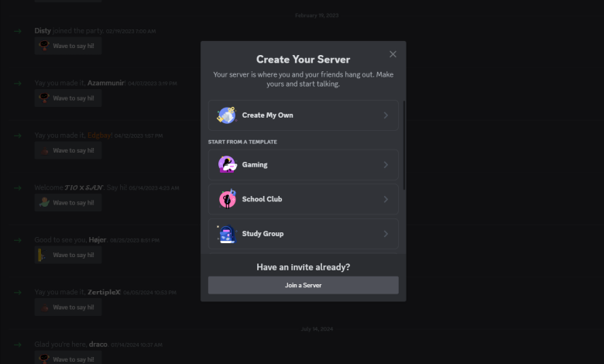Click the orange username Edgbay

coord(99,136)
